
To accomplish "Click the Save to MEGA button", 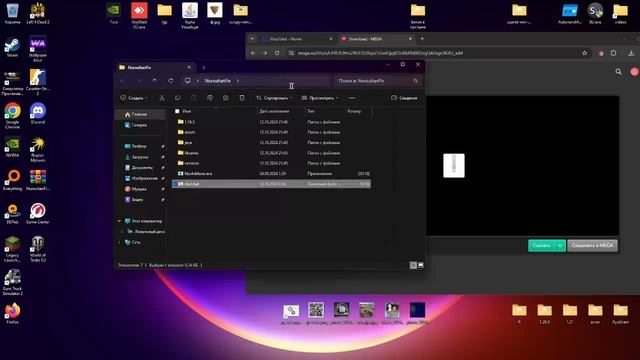I will [x=592, y=245].
